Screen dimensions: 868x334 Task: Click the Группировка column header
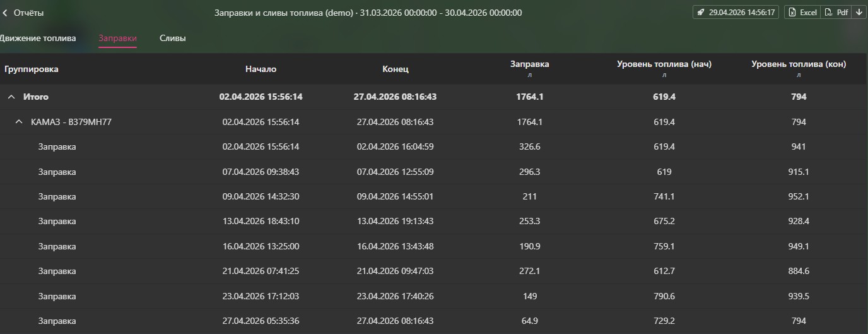32,69
